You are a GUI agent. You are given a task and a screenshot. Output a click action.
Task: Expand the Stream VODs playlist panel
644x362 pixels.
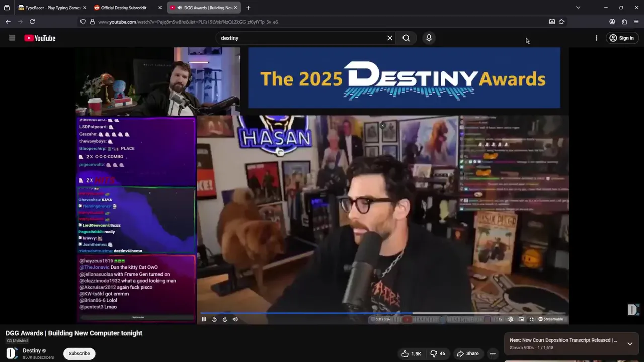click(630, 344)
